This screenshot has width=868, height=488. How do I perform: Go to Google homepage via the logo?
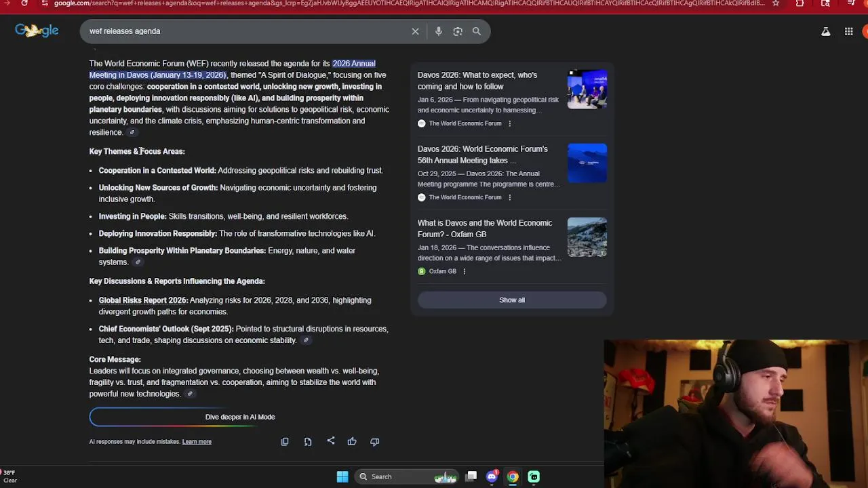(x=37, y=30)
